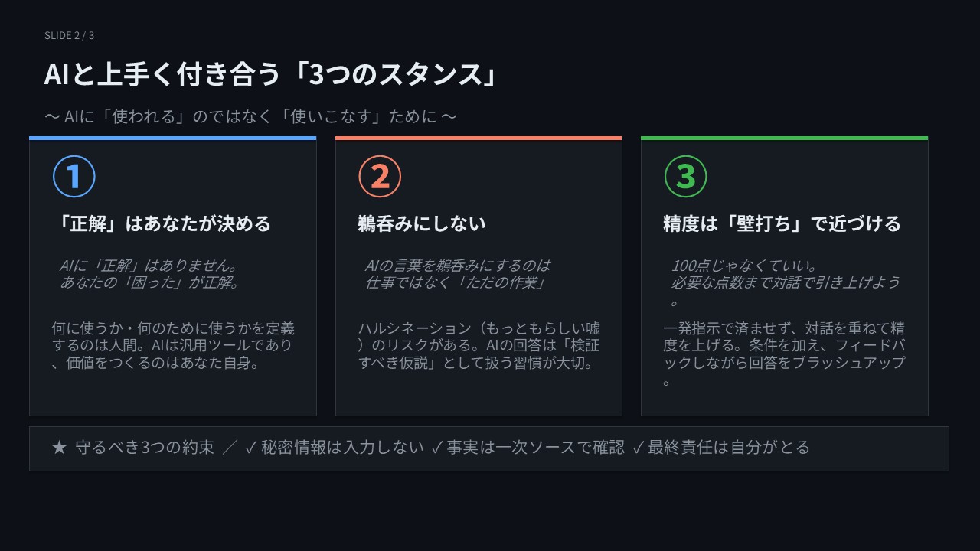This screenshot has width=980, height=551.
Task: Click the checkmark before 秘密情報は入力しない
Action: coord(250,448)
